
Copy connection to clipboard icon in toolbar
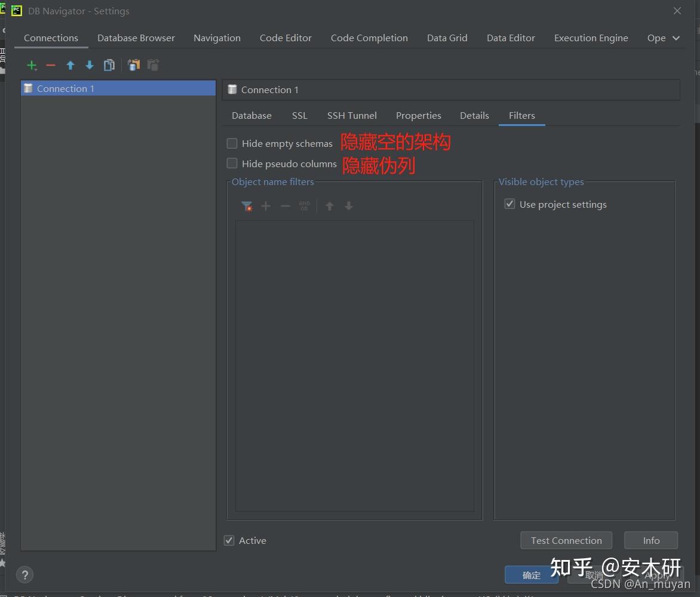coord(133,65)
